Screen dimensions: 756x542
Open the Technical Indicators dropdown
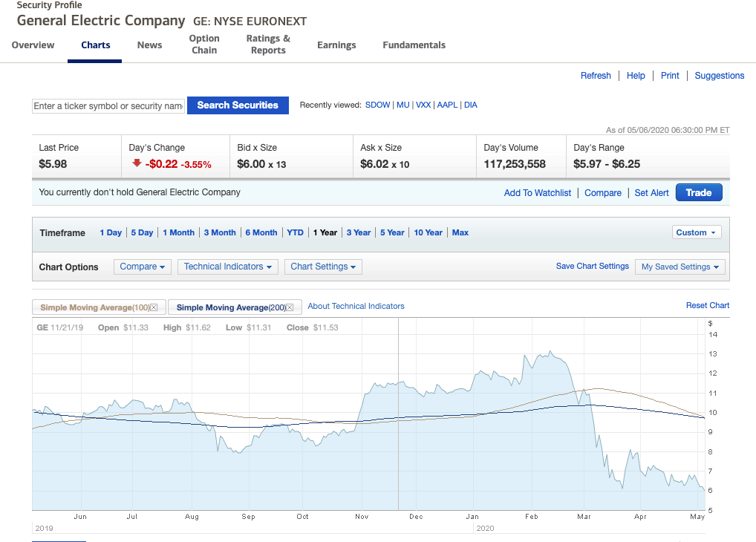point(227,267)
